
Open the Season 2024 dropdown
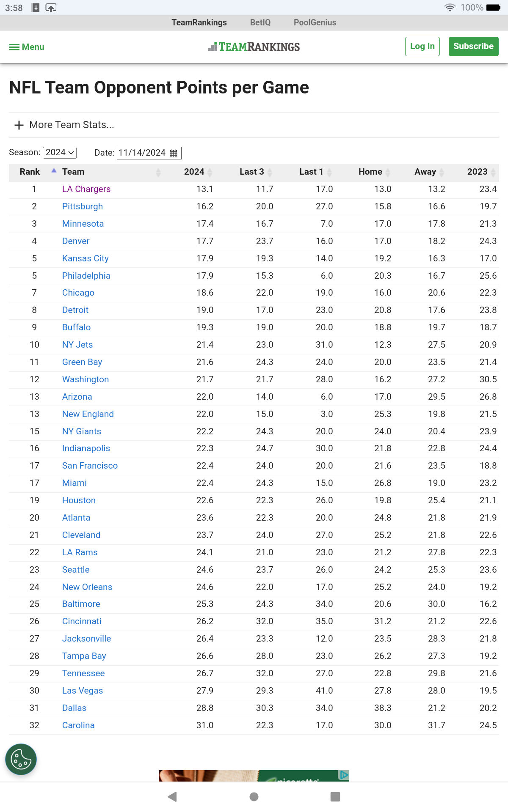point(60,152)
